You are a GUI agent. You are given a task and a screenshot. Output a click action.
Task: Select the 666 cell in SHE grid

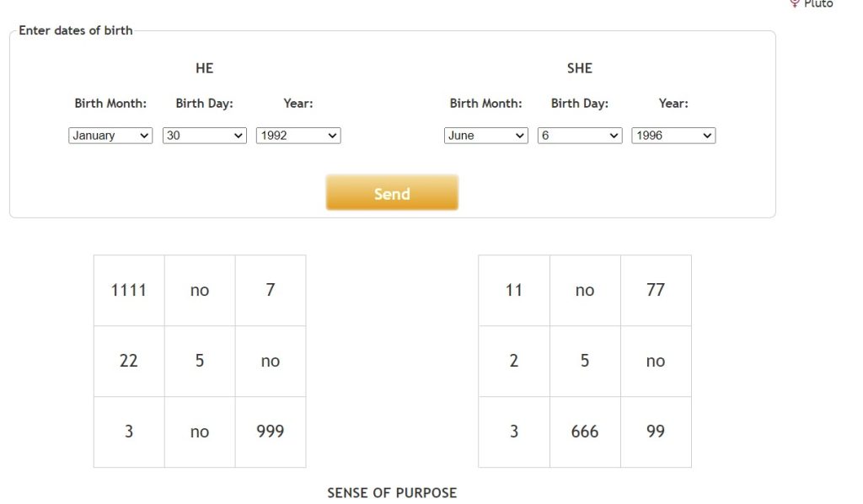coord(585,432)
